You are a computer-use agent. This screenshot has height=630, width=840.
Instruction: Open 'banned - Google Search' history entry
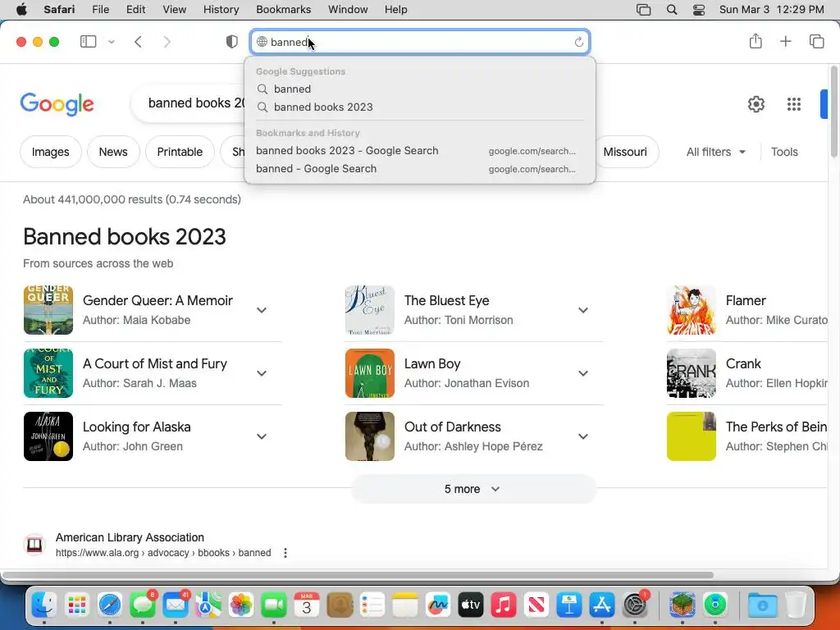coord(419,169)
